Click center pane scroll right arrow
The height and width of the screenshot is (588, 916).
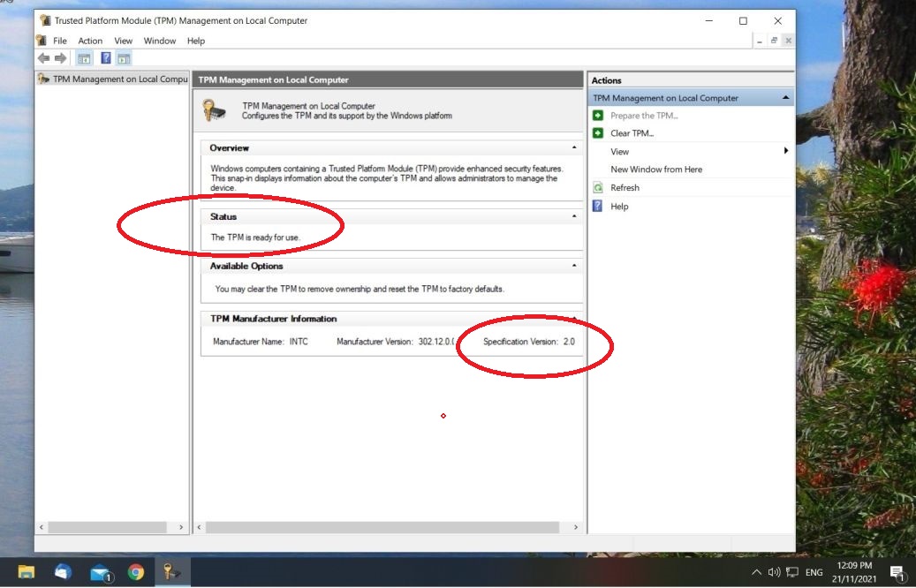[575, 527]
